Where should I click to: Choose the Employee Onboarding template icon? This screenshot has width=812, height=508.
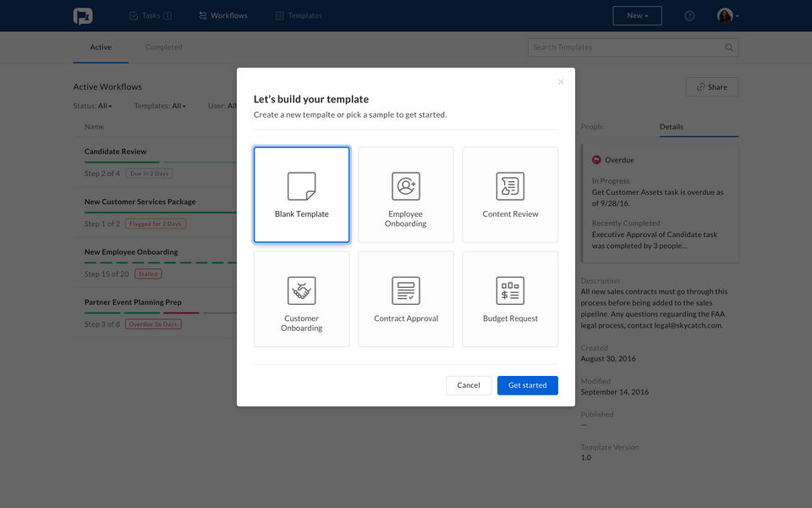405,186
